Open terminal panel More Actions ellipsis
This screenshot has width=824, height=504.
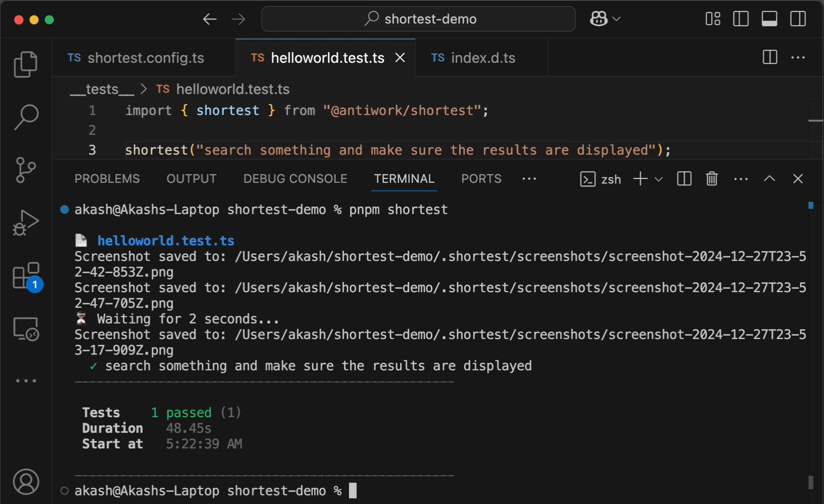pos(741,179)
